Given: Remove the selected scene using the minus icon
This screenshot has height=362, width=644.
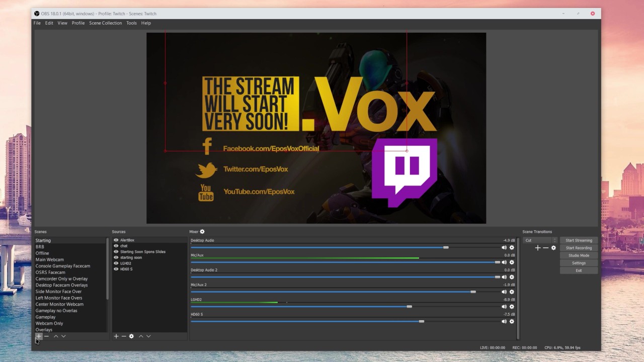Looking at the screenshot, I should click(46, 336).
